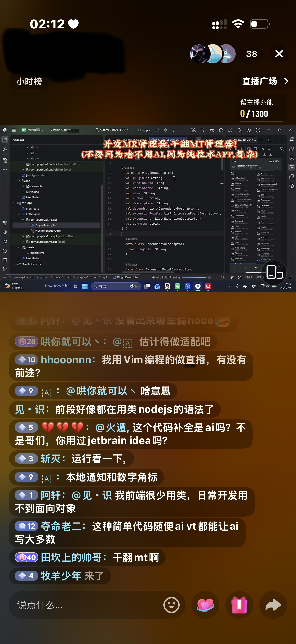Cancel the Gradle Build Running task
This screenshot has height=644, width=296.
209,278
